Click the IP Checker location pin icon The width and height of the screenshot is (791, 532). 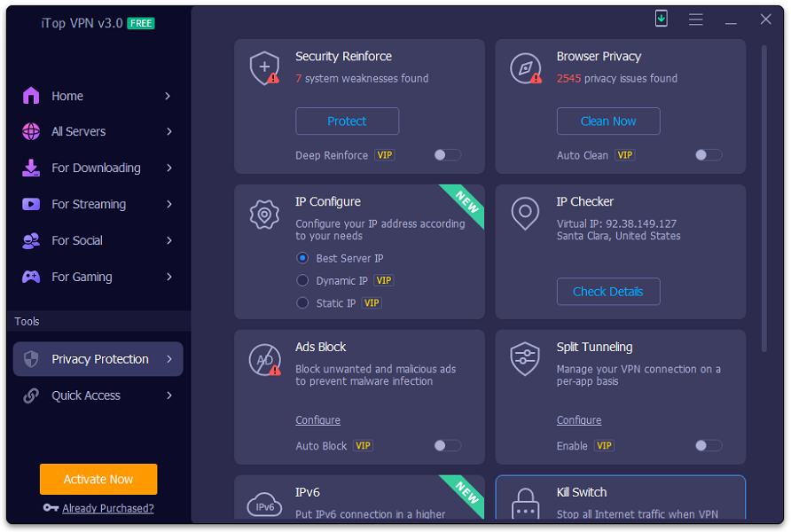tap(526, 214)
